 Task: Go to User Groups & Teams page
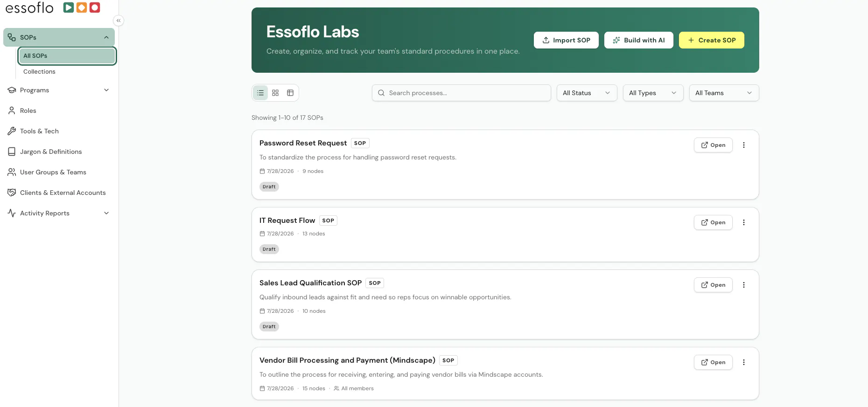(x=59, y=172)
